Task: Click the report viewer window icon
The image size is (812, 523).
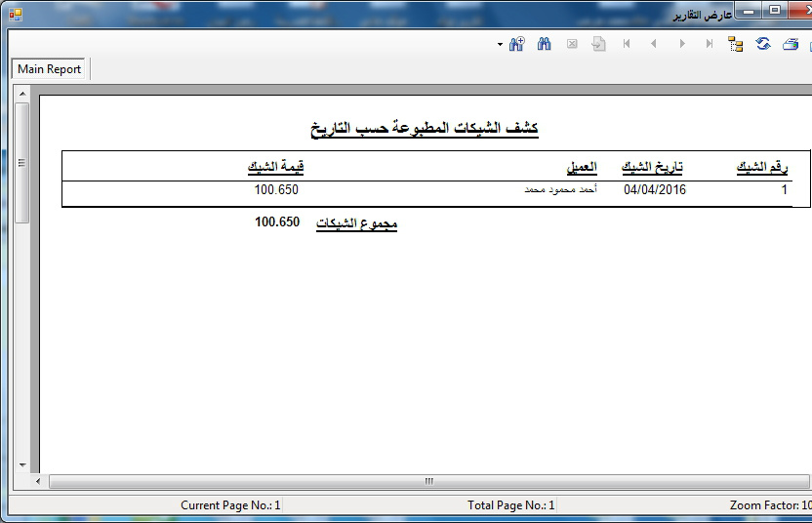Action: [15, 13]
